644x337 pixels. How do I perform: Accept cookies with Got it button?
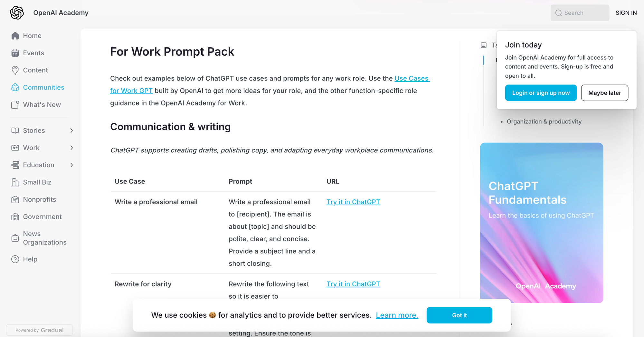tap(459, 315)
